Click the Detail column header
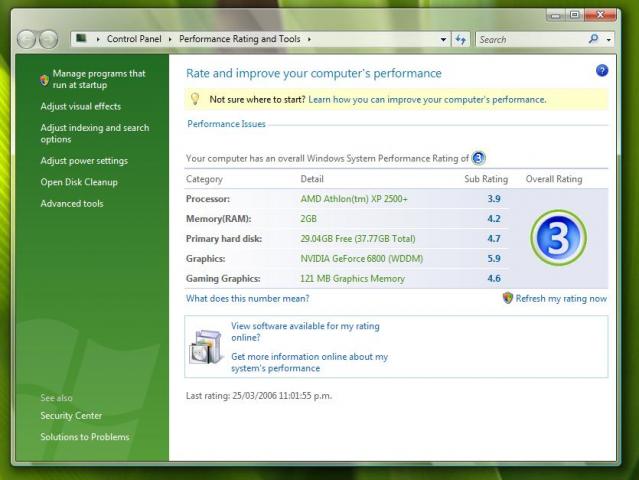 (312, 179)
